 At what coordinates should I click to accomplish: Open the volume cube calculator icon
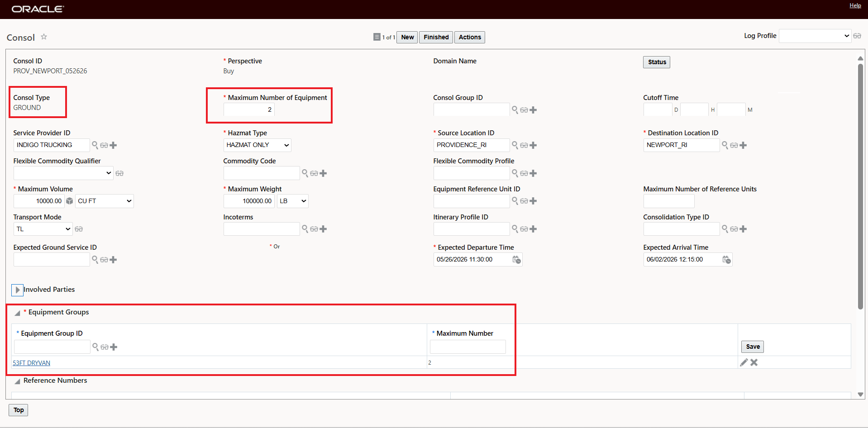coord(69,201)
